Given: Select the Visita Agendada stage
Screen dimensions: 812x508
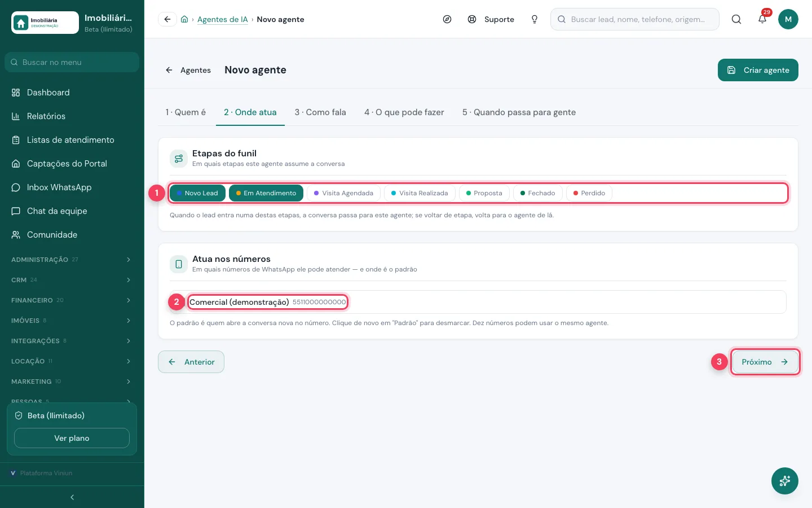Looking at the screenshot, I should click(x=343, y=193).
